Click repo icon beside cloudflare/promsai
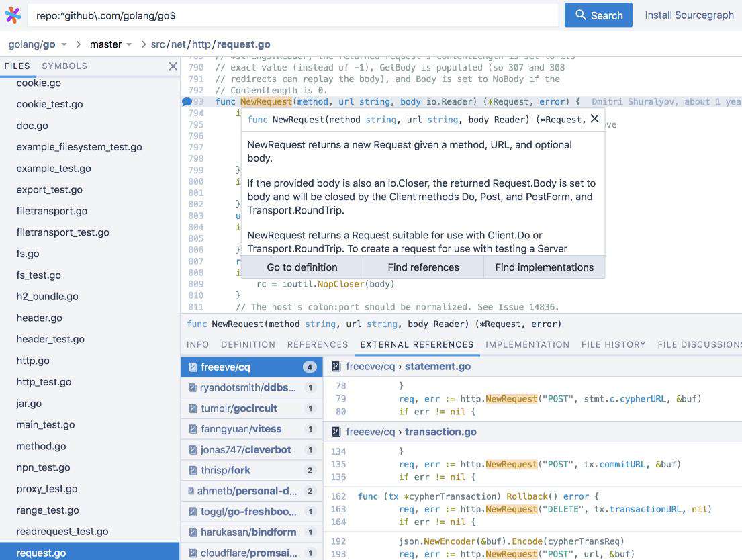This screenshot has width=742, height=560. tap(193, 553)
